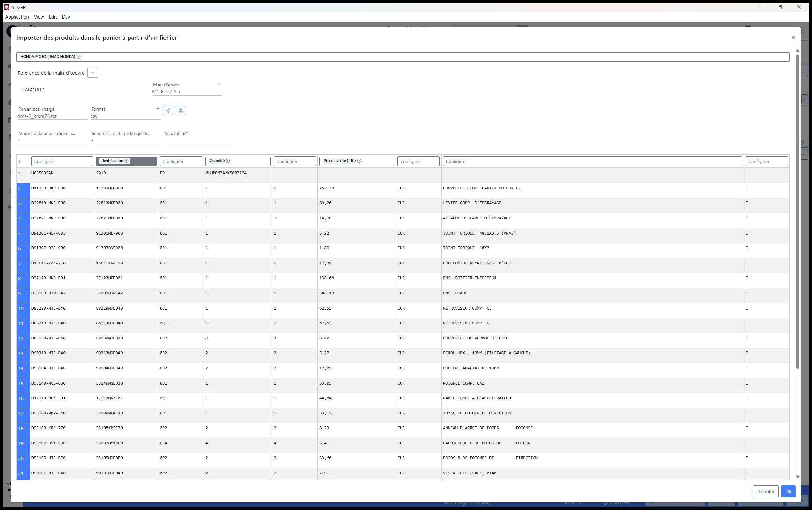Click the reload file recycle icon

[x=168, y=111]
